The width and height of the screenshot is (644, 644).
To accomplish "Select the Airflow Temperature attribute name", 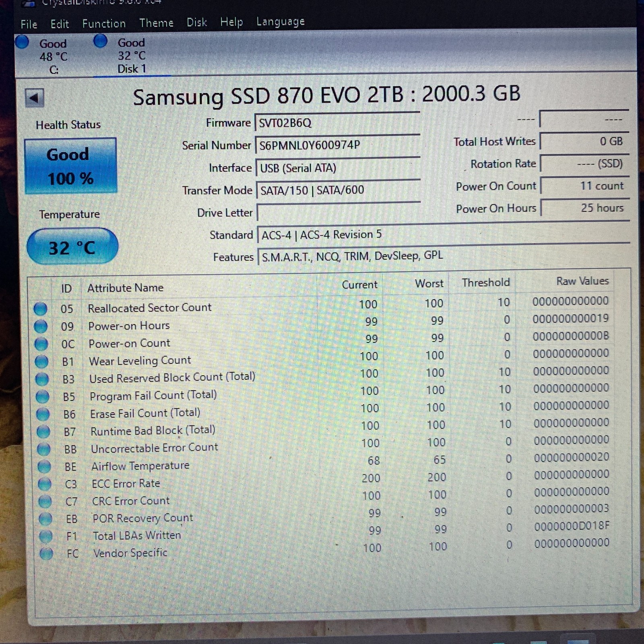I will click(x=140, y=466).
